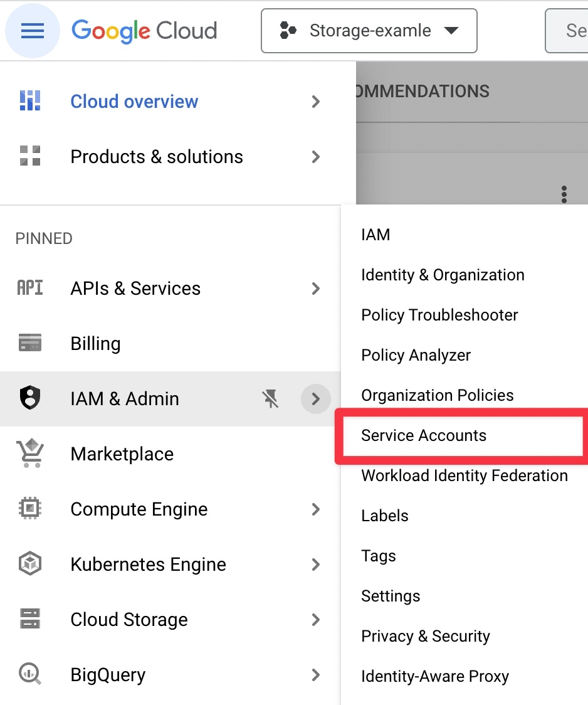588x705 pixels.
Task: Expand Kubernetes Engine chevron
Action: [x=316, y=565]
